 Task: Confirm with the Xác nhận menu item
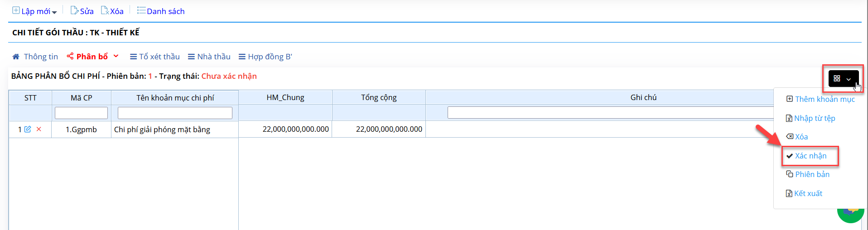(x=806, y=156)
